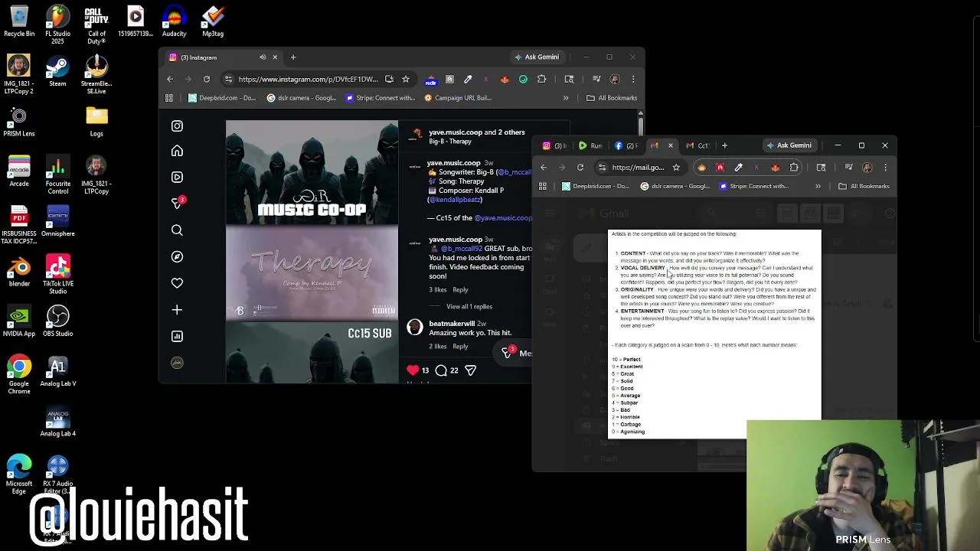Click the Instagram address bar URL

pyautogui.click(x=308, y=79)
